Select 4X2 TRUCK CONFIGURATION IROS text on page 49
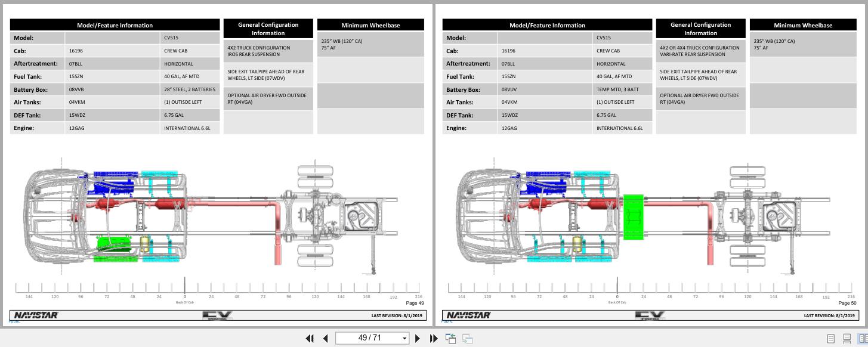The width and height of the screenshot is (868, 347). coord(258,51)
